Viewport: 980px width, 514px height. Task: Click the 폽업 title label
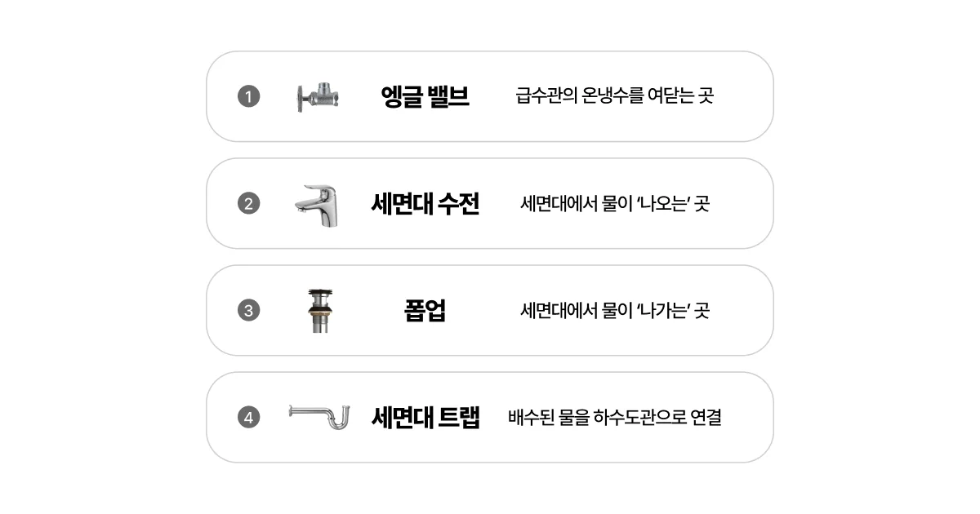click(x=425, y=311)
